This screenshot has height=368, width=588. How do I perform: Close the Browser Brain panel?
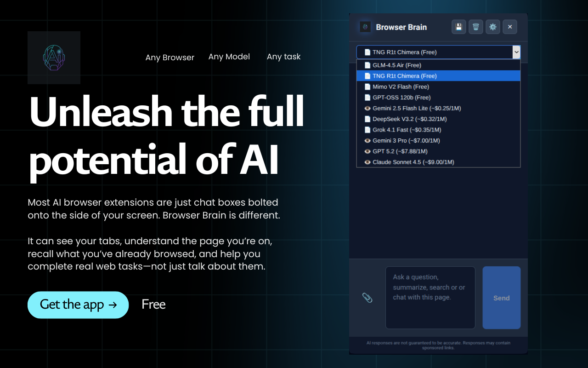click(509, 27)
